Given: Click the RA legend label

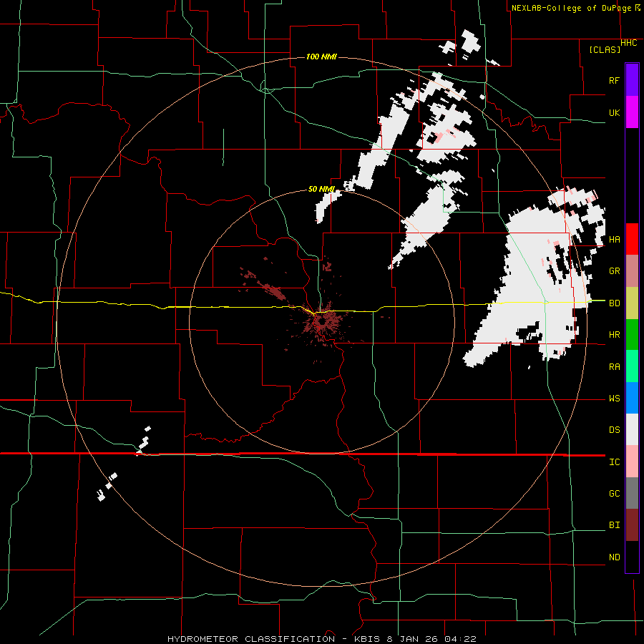Looking at the screenshot, I should (614, 366).
